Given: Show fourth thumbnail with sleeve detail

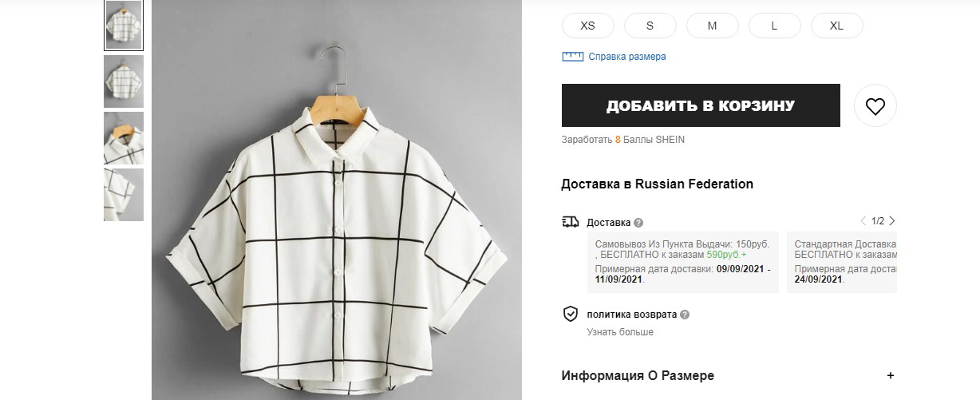Looking at the screenshot, I should 124,195.
